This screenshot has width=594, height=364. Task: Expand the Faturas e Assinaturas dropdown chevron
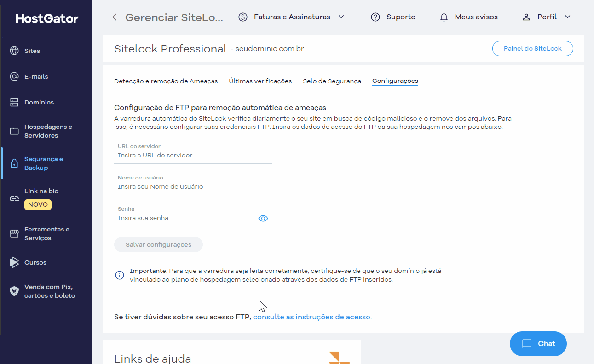coord(341,17)
